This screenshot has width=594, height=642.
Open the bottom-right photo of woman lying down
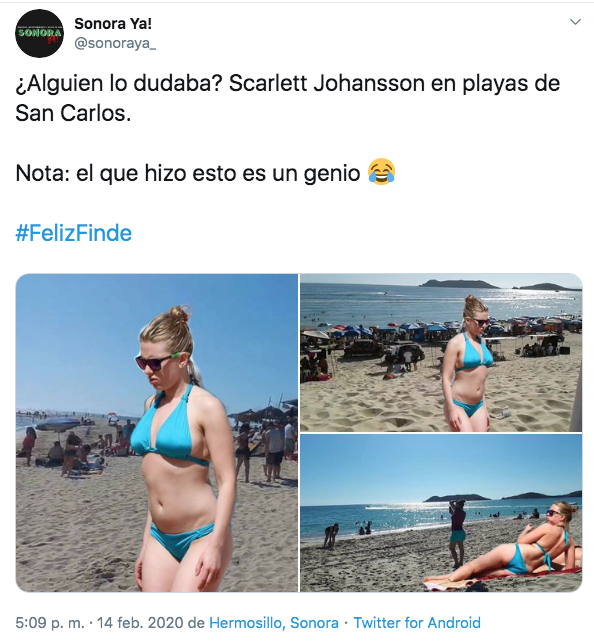coord(441,513)
